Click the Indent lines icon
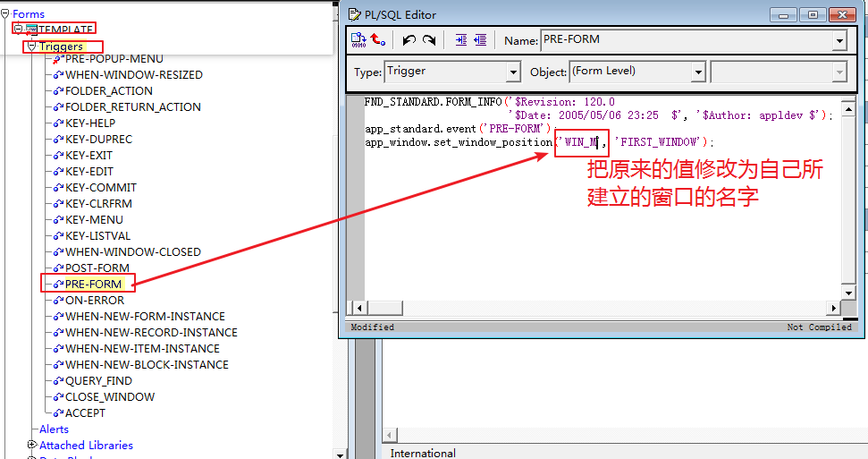868x459 pixels. point(460,40)
